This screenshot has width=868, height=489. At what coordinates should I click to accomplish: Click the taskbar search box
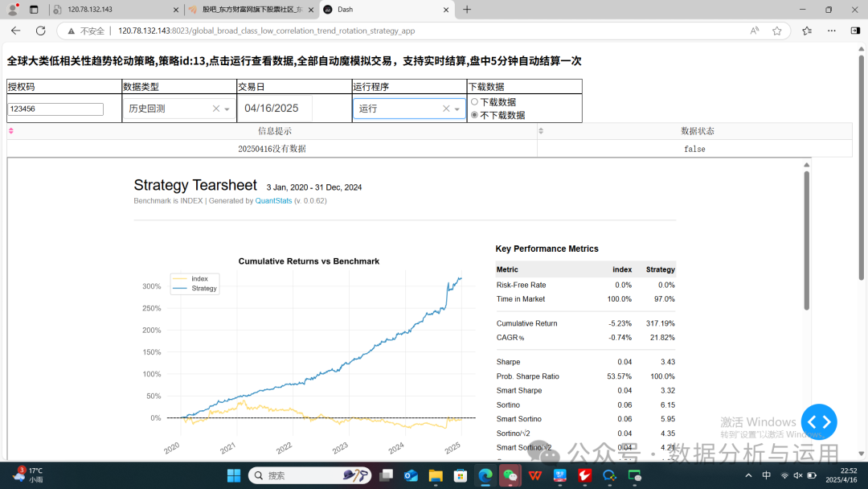coord(309,475)
